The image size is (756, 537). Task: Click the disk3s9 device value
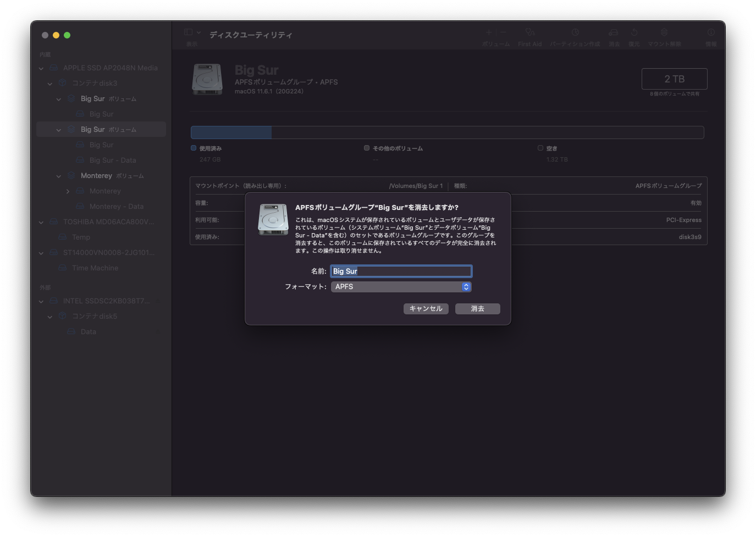[690, 237]
